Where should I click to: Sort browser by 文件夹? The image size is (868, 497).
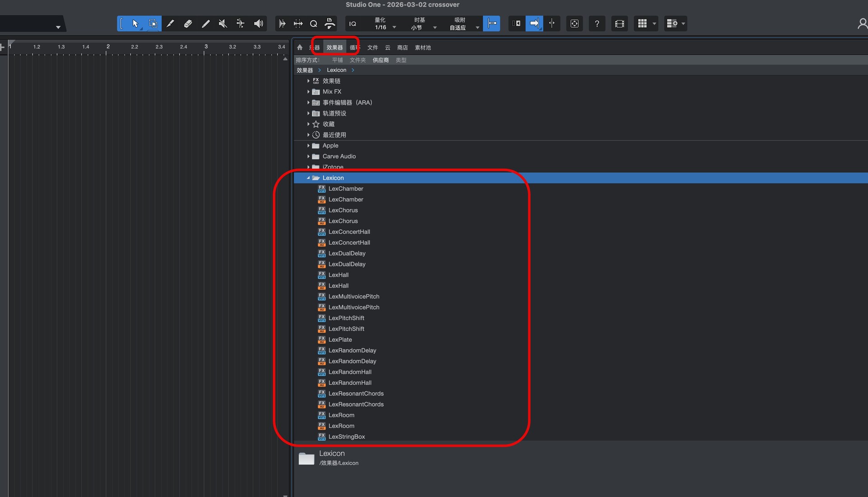358,60
